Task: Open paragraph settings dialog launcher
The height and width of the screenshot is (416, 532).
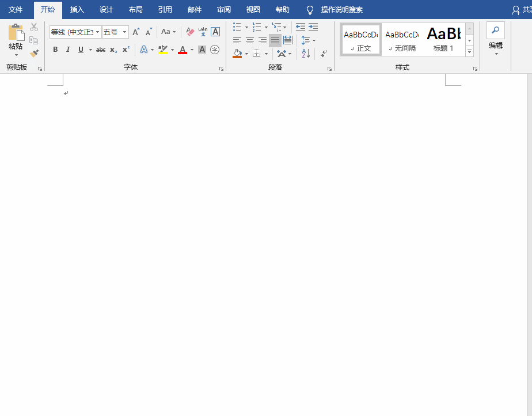Action: [329, 69]
